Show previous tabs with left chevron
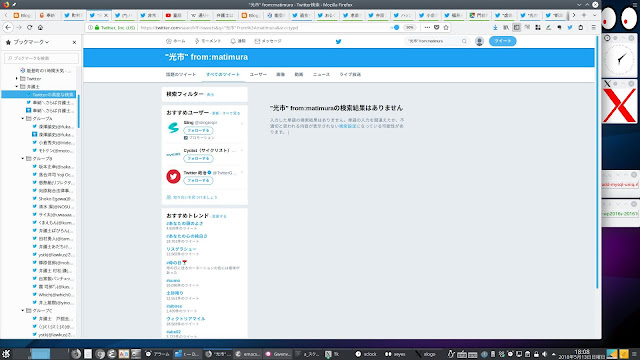Screen dimensions: 640x360 (6, 15)
